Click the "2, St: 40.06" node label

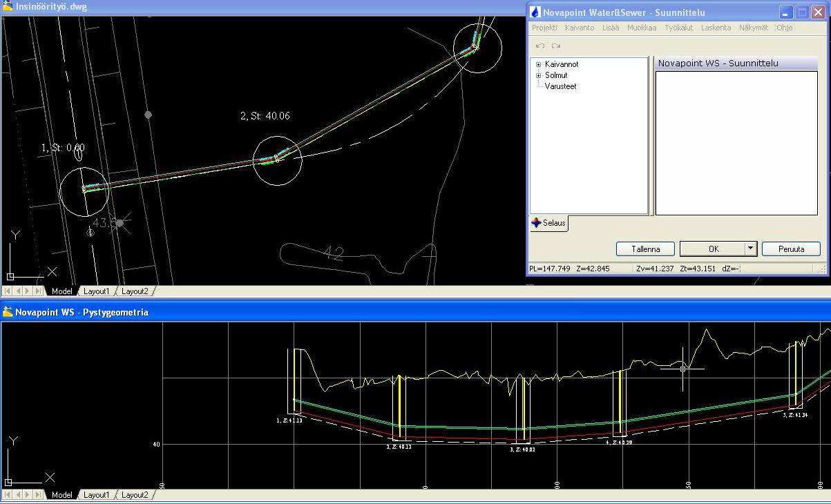pos(265,116)
